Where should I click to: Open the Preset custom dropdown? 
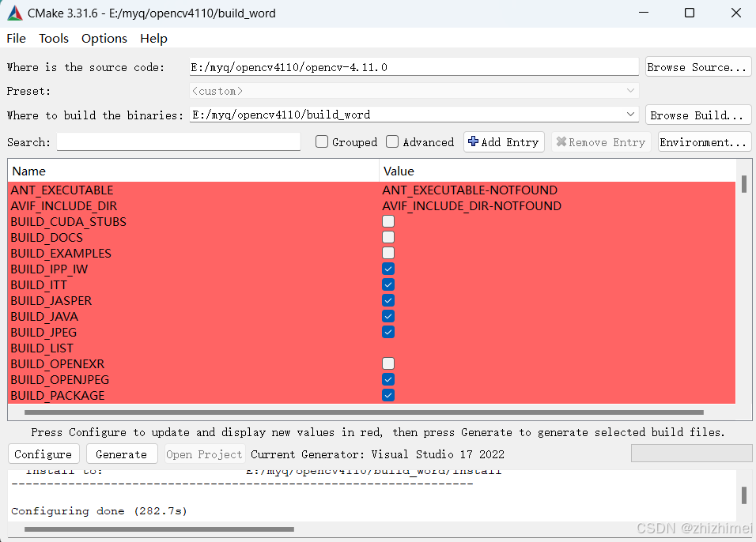click(x=414, y=91)
